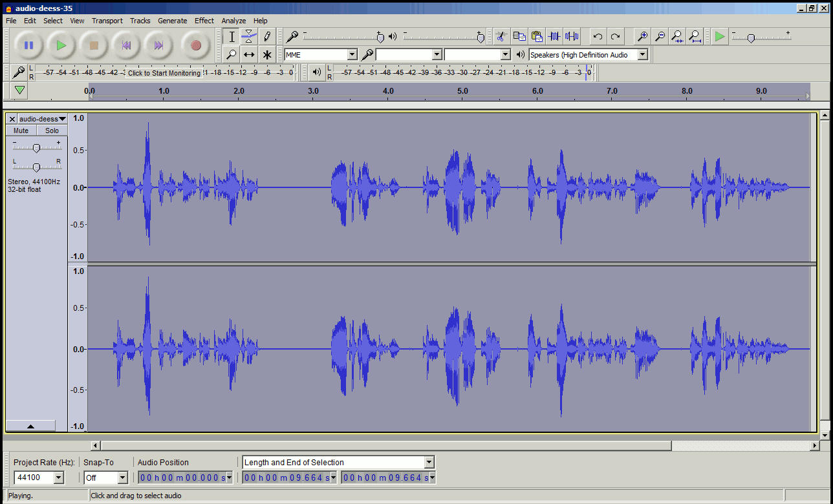Image resolution: width=833 pixels, height=504 pixels.
Task: Zoom in with magnifier plus icon
Action: click(x=642, y=37)
